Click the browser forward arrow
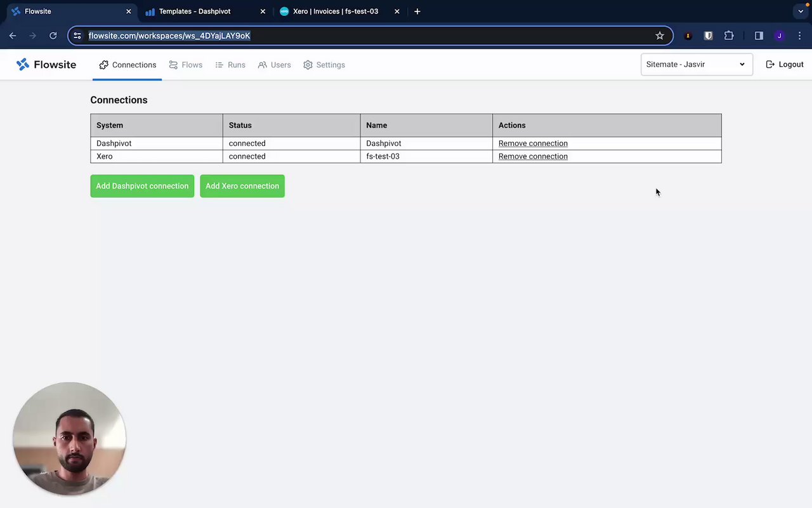This screenshot has width=812, height=508. click(x=33, y=36)
